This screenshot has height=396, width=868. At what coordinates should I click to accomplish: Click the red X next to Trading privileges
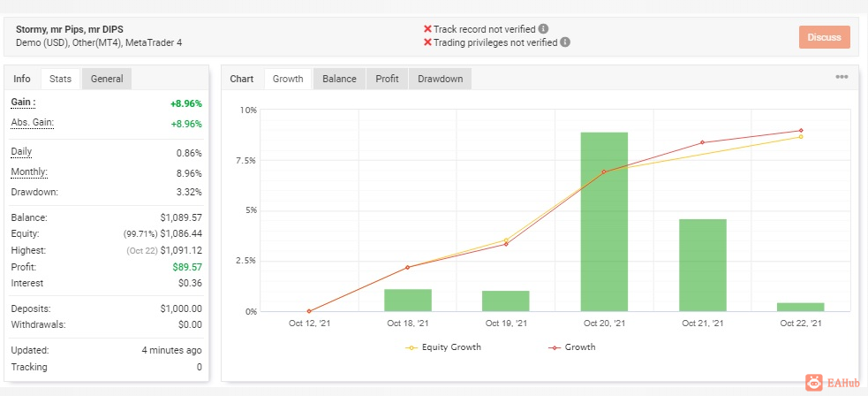(x=427, y=42)
